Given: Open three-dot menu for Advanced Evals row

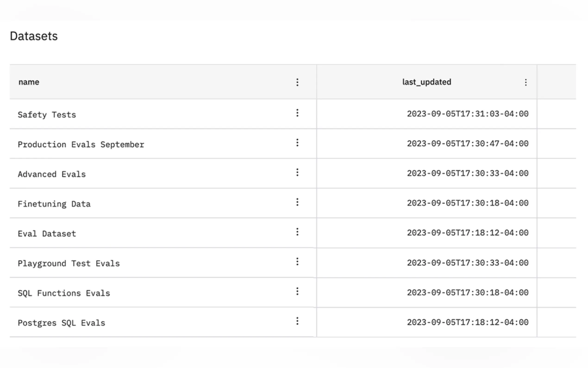Looking at the screenshot, I should [297, 172].
